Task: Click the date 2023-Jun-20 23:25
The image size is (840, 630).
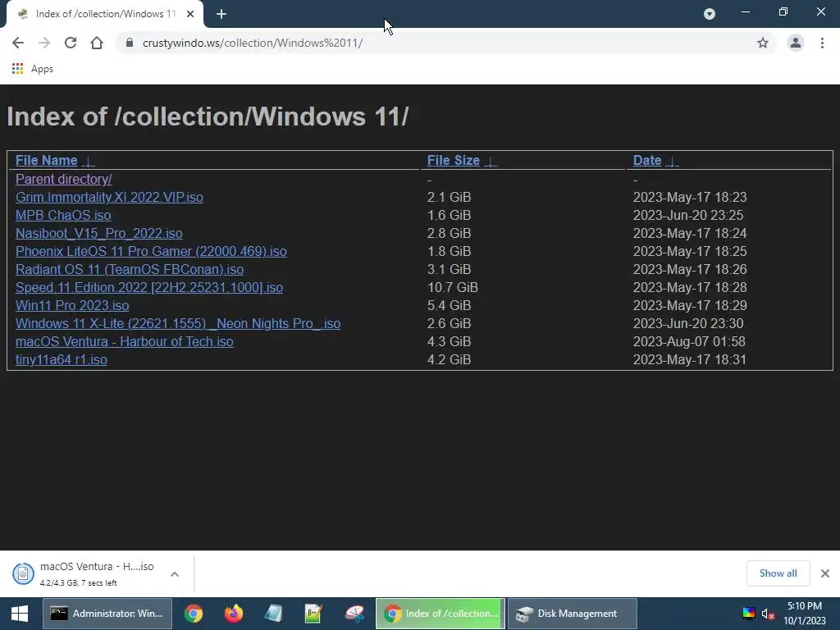Action: [688, 216]
